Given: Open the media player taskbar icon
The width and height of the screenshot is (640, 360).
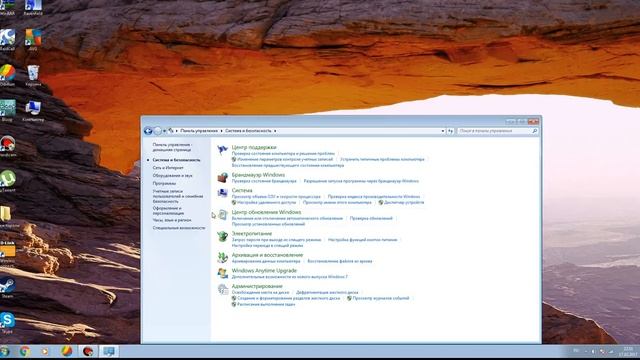Looking at the screenshot, I should (44, 351).
